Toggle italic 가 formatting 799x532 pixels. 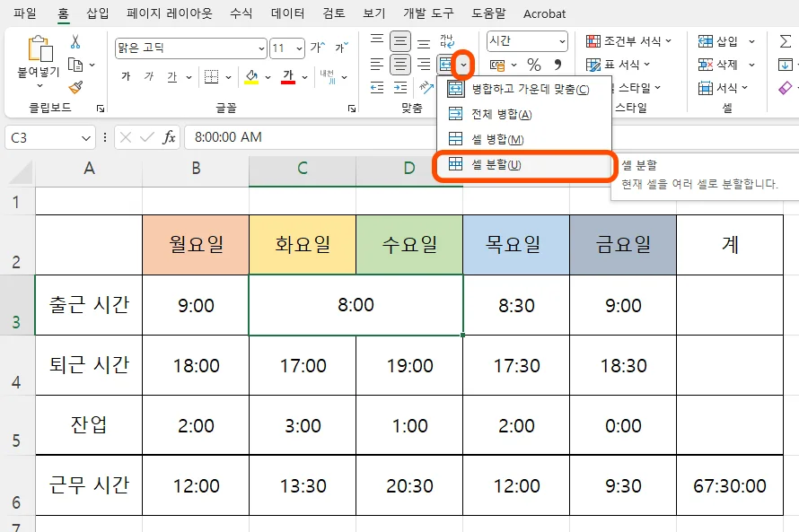(149, 77)
